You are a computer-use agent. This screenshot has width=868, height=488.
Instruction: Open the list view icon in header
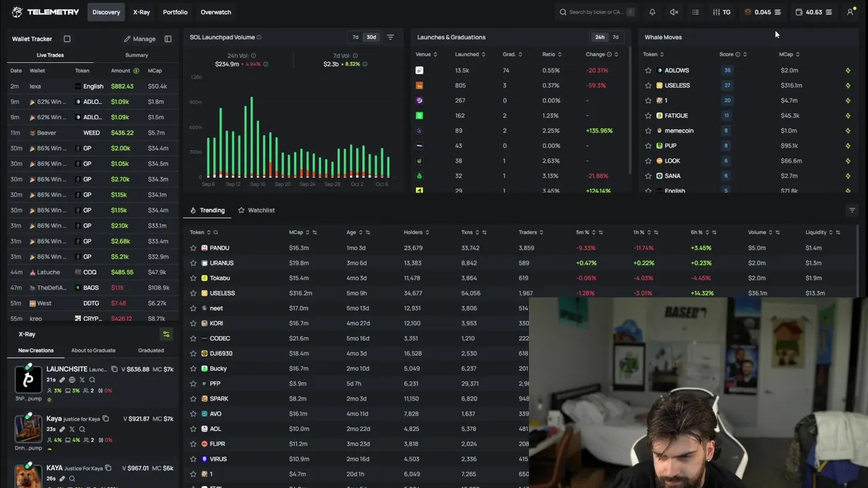pyautogui.click(x=695, y=12)
